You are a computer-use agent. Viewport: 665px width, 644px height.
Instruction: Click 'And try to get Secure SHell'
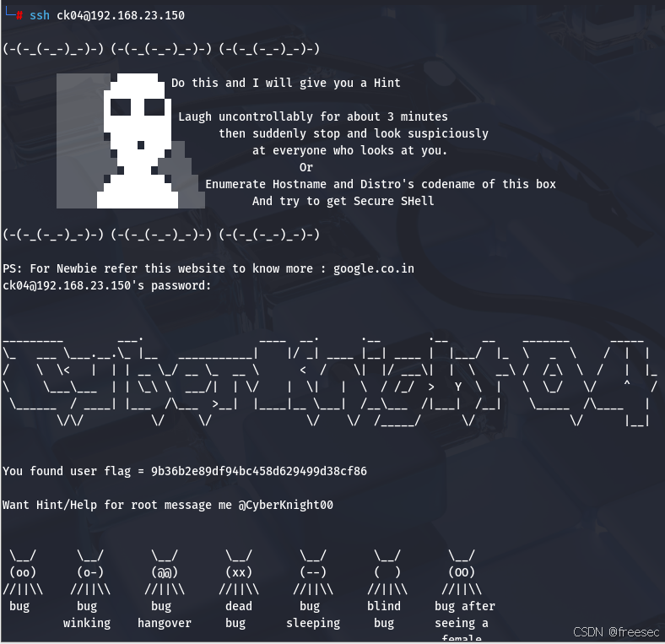click(343, 201)
